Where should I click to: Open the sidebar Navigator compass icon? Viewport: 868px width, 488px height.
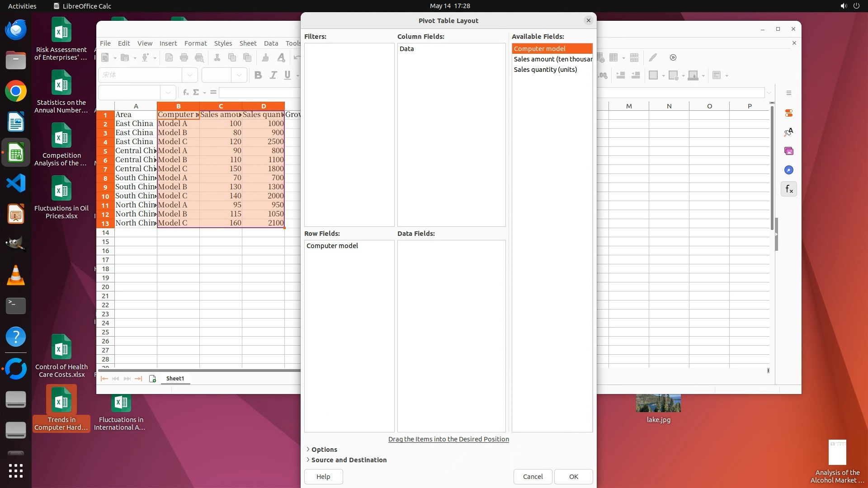[x=789, y=170]
